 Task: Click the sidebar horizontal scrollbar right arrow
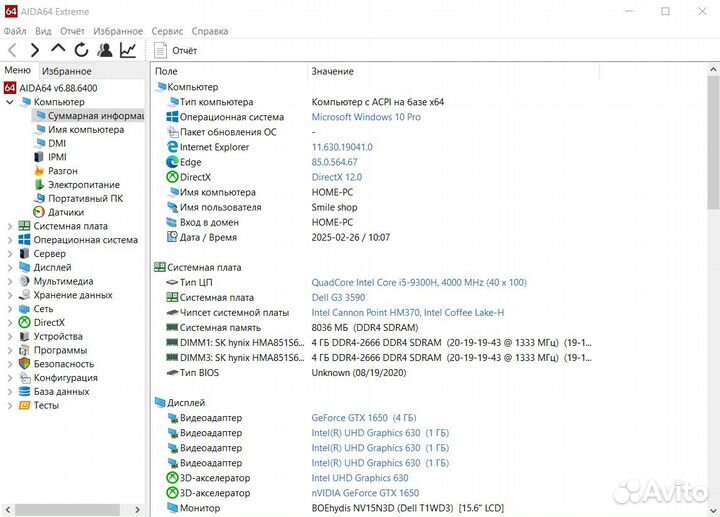pyautogui.click(x=137, y=510)
